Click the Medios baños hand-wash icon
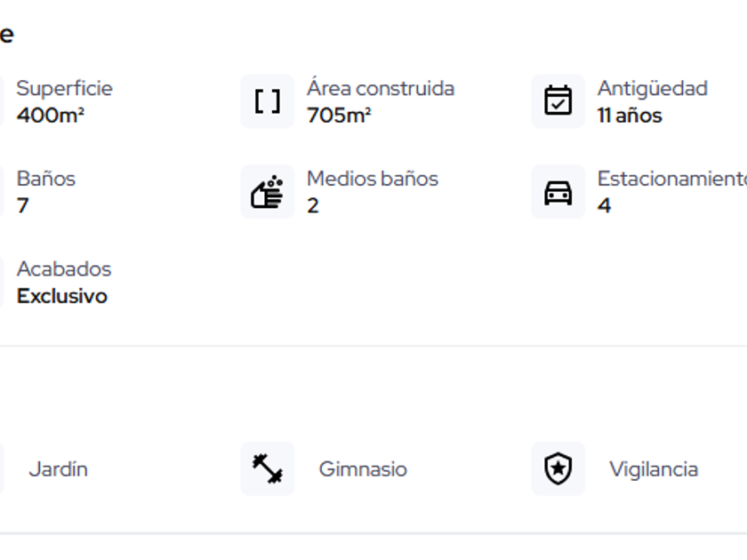The image size is (747, 560). point(267,191)
